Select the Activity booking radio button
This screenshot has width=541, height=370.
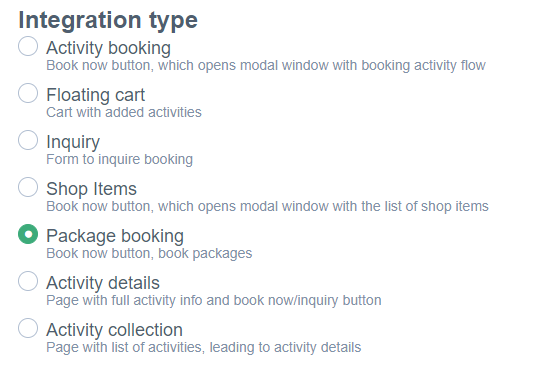(28, 46)
